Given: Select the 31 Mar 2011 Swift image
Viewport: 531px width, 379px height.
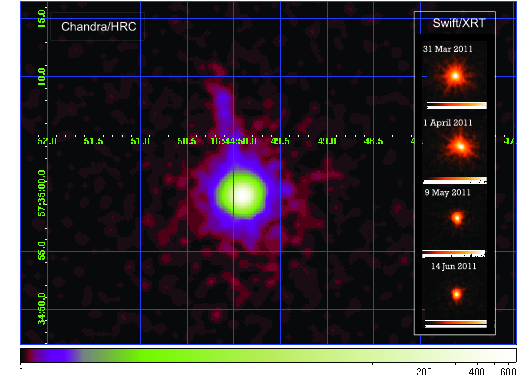Looking at the screenshot, I should [x=455, y=76].
